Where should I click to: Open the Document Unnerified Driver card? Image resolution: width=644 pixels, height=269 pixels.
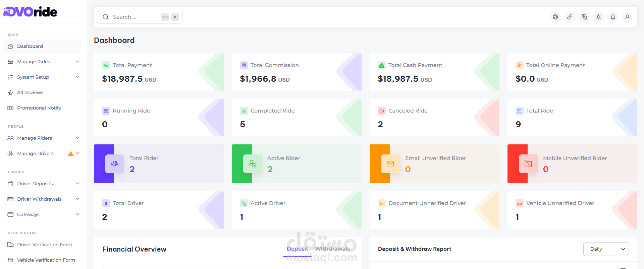click(x=434, y=210)
